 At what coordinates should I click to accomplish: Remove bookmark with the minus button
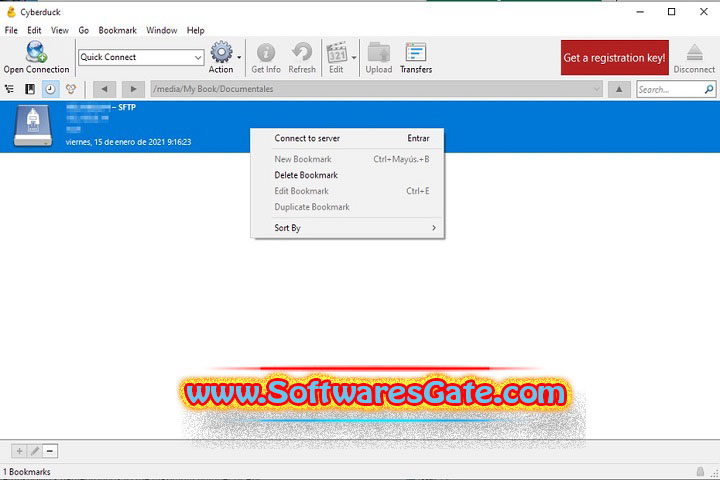50,451
